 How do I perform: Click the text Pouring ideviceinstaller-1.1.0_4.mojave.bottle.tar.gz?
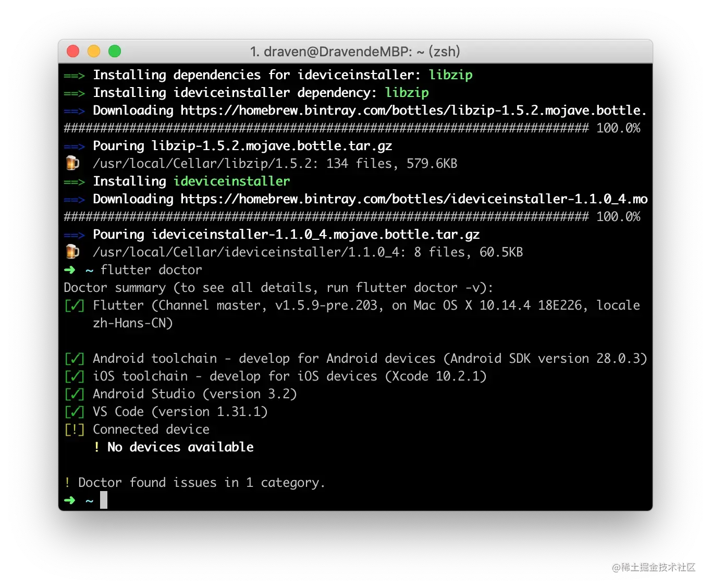286,235
